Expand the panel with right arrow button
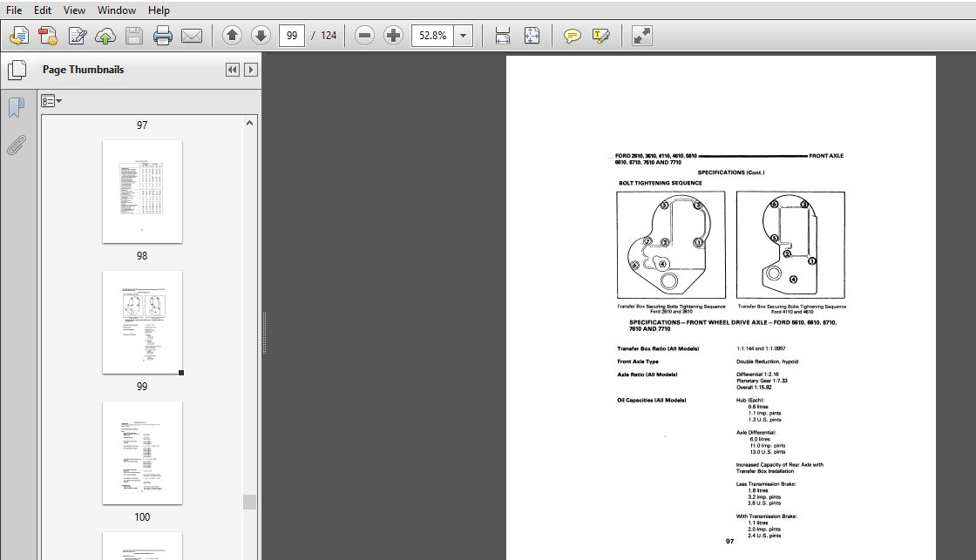Viewport: 976px width, 560px height. pyautogui.click(x=251, y=70)
